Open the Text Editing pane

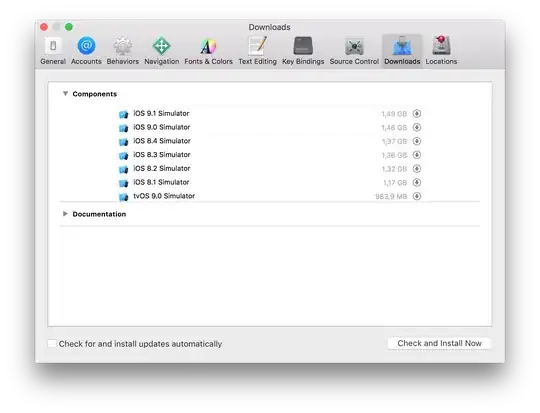pyautogui.click(x=258, y=51)
